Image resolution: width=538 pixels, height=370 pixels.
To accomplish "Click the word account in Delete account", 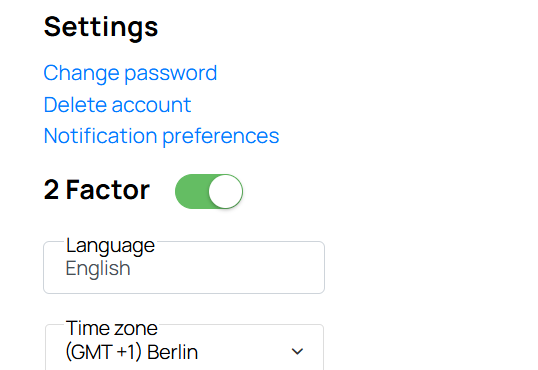I will coord(151,105).
